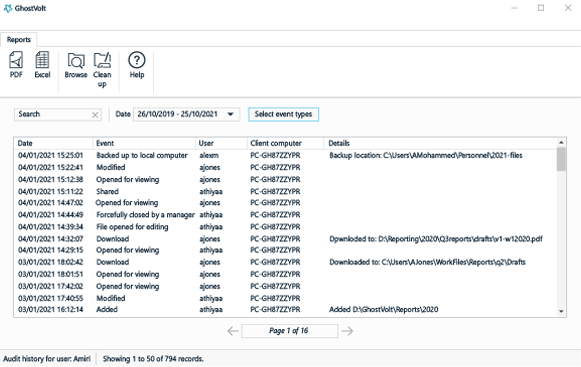This screenshot has height=367, width=581.
Task: Sort by Client computer column header
Action: pyautogui.click(x=285, y=143)
